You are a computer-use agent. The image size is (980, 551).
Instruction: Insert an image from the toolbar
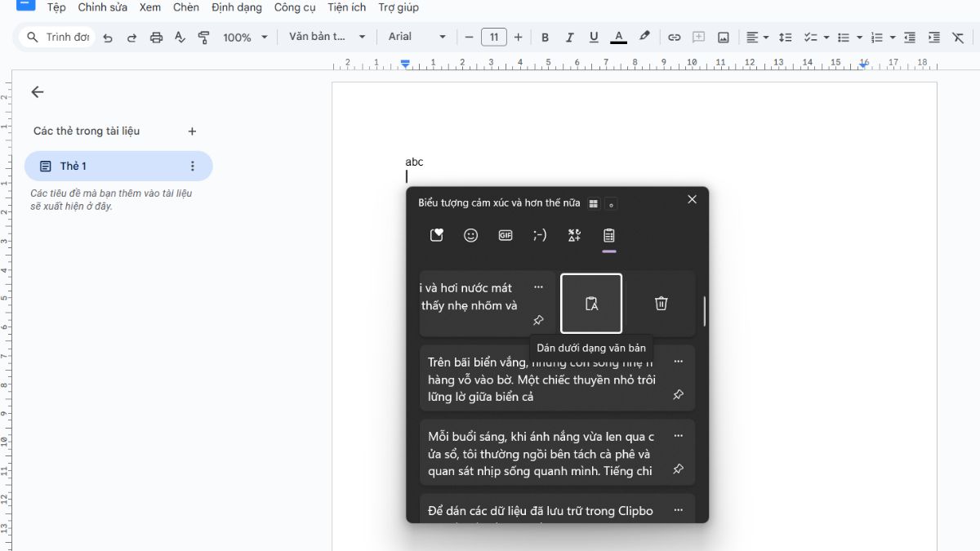tap(723, 38)
